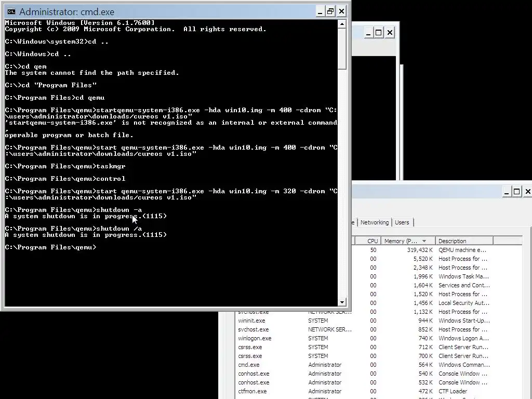The width and height of the screenshot is (532, 399).
Task: Select the cmd.exe process in Task Manager
Action: click(249, 365)
